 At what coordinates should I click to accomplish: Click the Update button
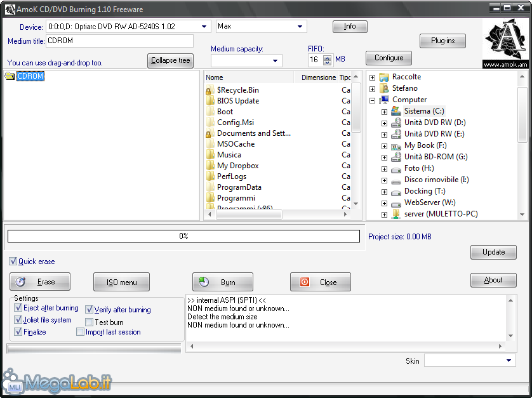(x=493, y=252)
